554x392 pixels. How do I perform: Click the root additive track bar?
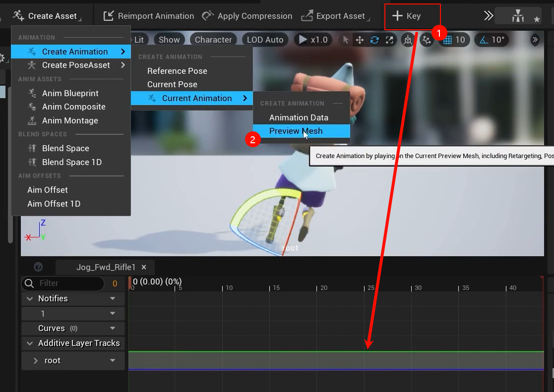pos(336,361)
